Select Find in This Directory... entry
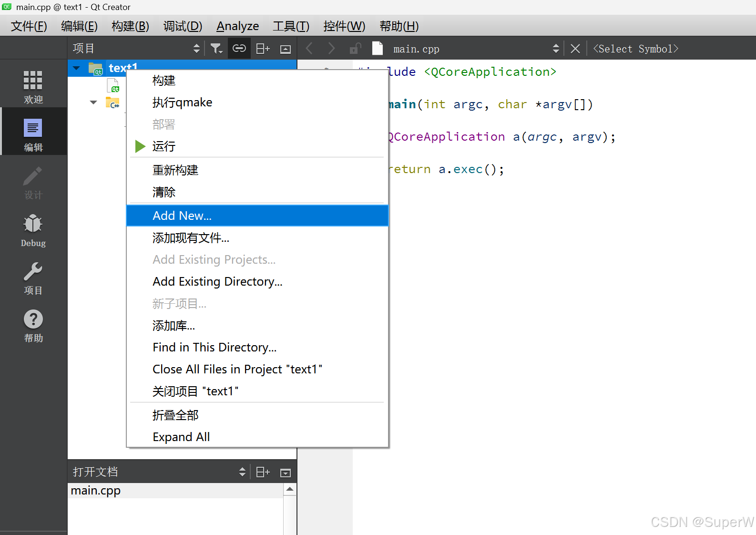This screenshot has width=756, height=535. pyautogui.click(x=257, y=348)
